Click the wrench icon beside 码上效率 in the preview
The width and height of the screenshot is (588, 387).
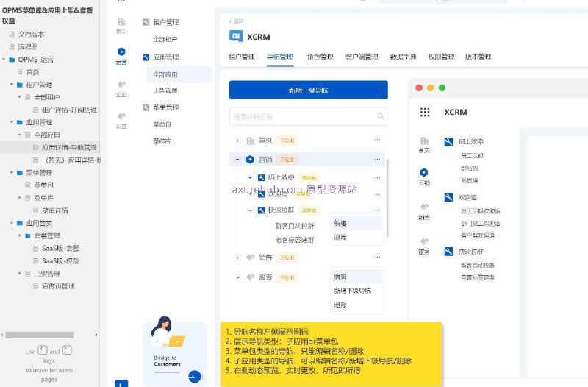point(448,141)
